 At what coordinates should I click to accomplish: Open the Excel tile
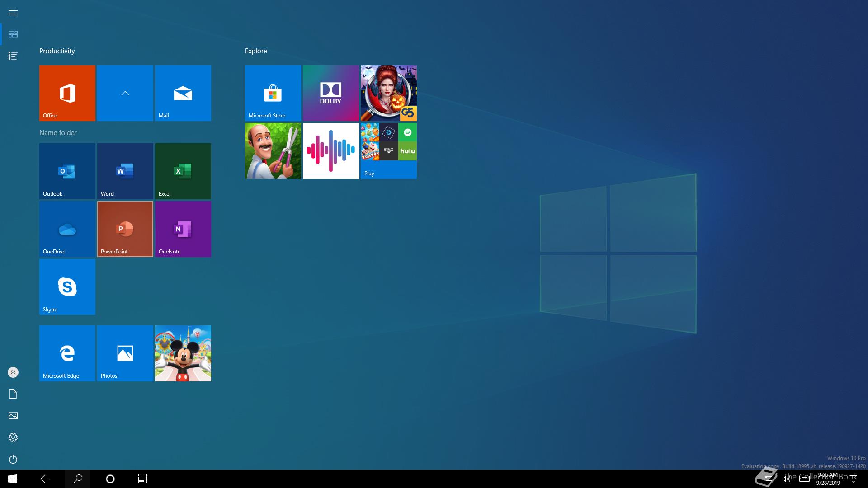coord(183,171)
